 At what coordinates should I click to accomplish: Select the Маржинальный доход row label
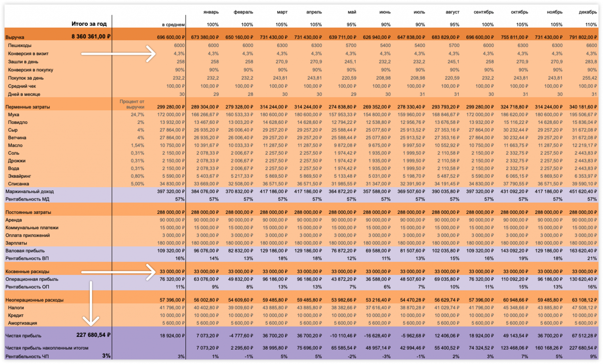[x=29, y=191]
